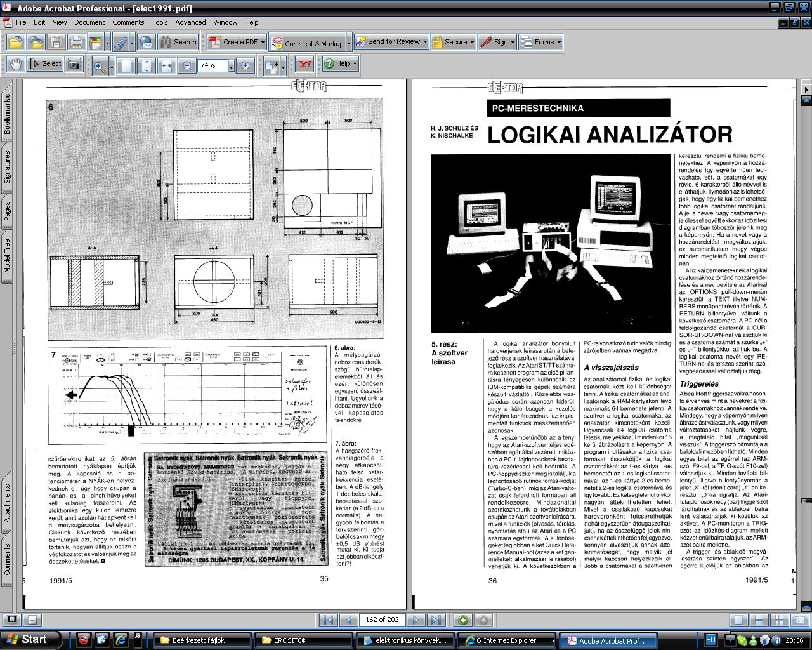Select the Zoom In magnifier tool
812x650 pixels.
coord(100,65)
